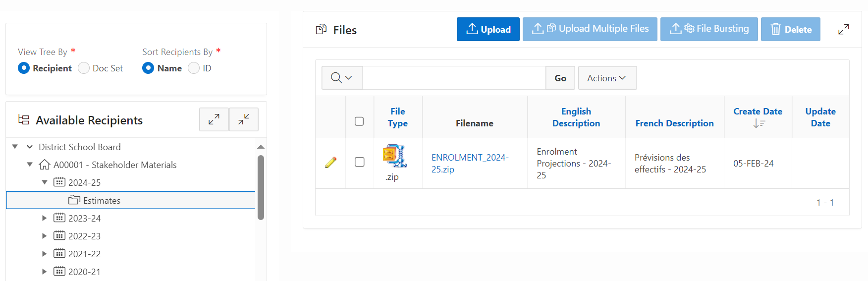The image size is (868, 281).
Task: Collapse the District School Board node
Action: [29, 147]
